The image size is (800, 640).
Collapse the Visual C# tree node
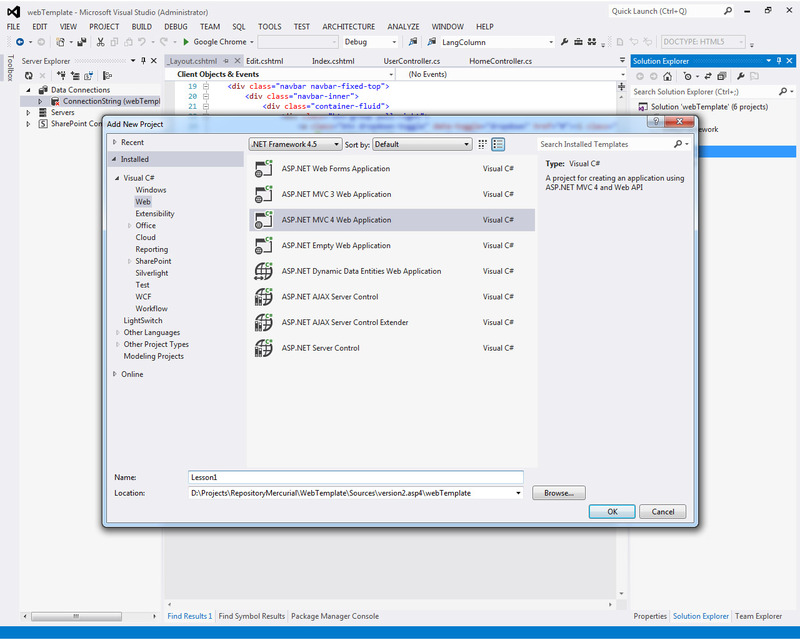[117, 178]
